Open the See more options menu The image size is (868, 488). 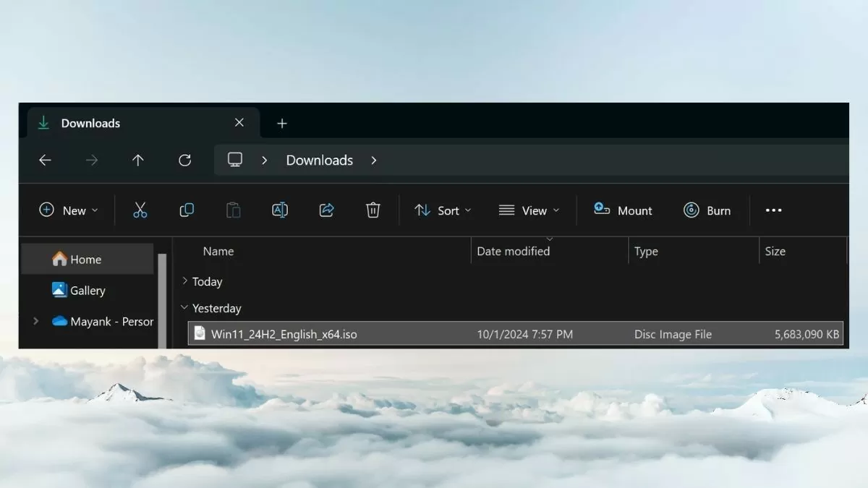coord(773,210)
